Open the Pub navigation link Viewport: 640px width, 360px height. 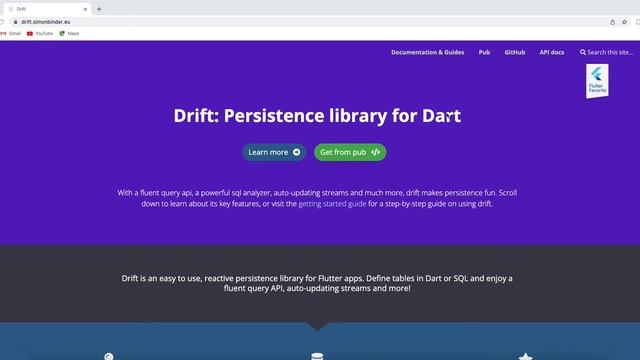[x=484, y=52]
